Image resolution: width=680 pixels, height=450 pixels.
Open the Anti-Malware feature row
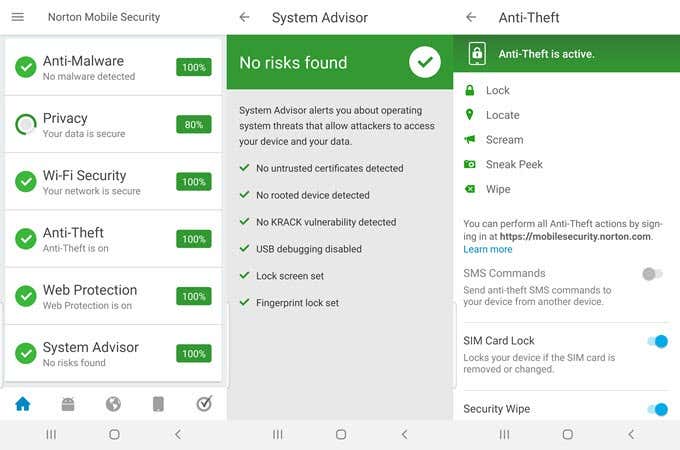113,67
